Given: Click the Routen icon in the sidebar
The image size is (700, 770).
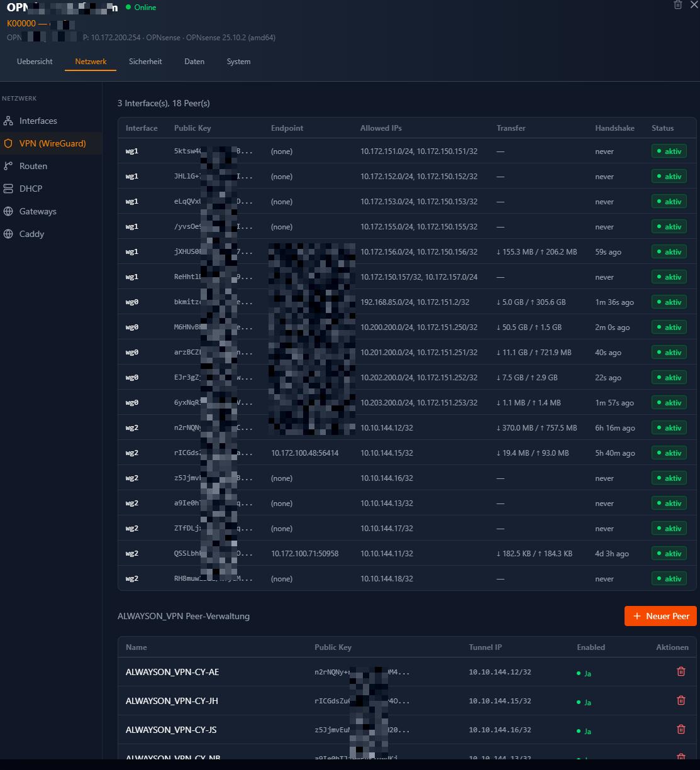Looking at the screenshot, I should [x=8, y=166].
